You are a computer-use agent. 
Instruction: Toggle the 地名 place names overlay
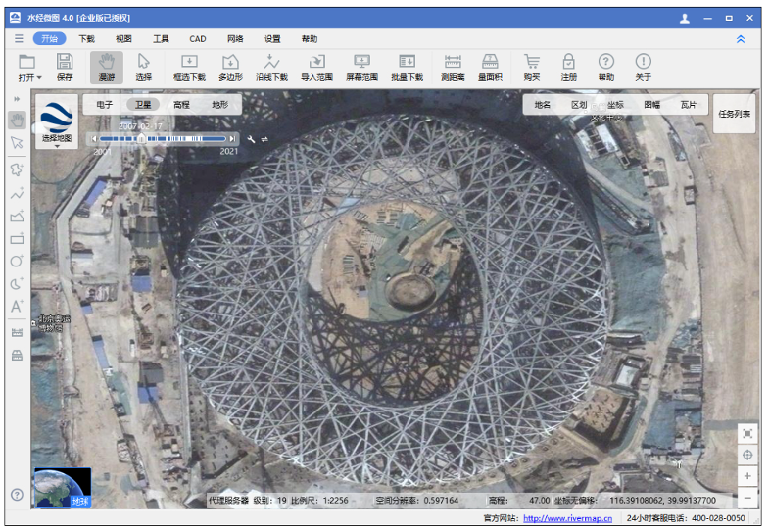click(x=543, y=104)
